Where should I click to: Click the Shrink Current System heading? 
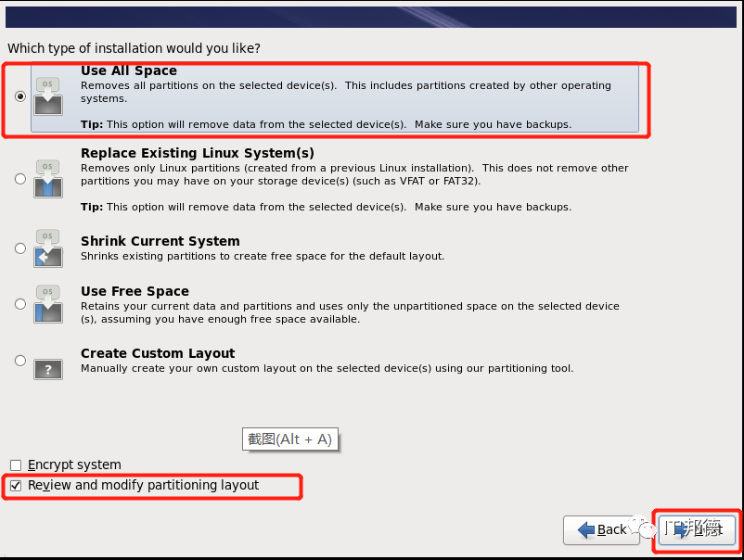coord(160,241)
